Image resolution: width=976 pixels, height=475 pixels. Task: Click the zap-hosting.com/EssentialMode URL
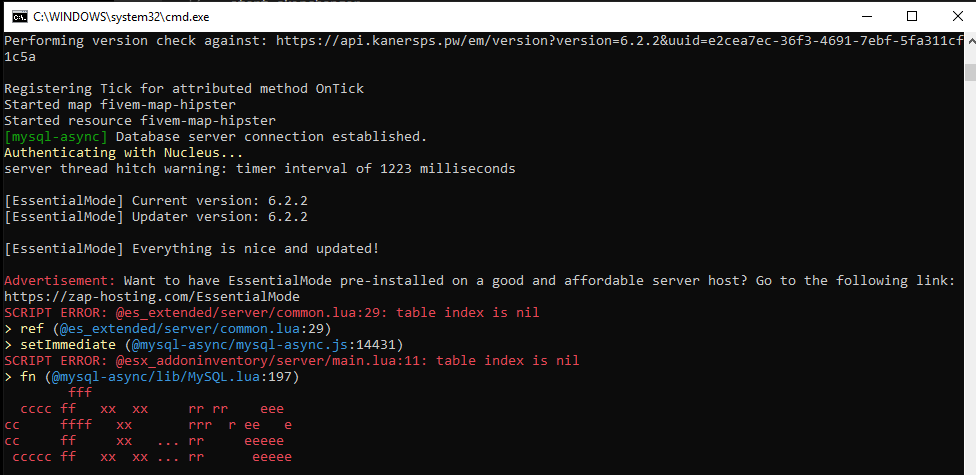[x=152, y=296]
